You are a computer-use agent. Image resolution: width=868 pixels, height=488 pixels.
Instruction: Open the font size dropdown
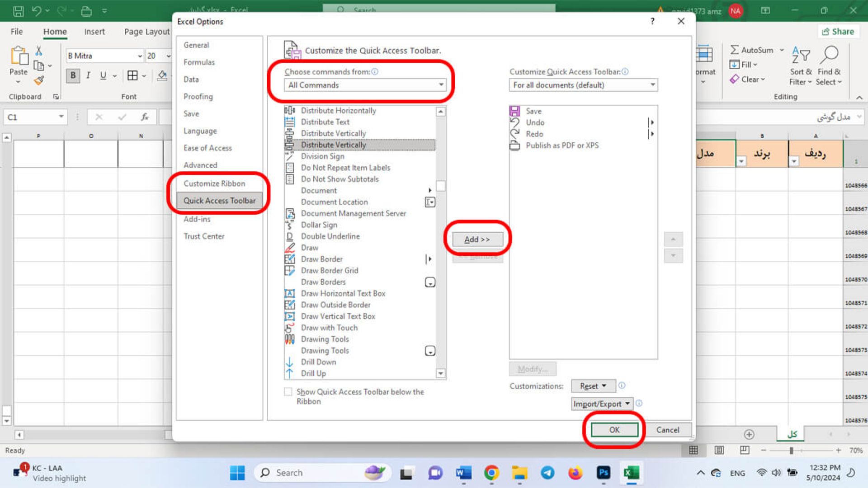pyautogui.click(x=168, y=56)
